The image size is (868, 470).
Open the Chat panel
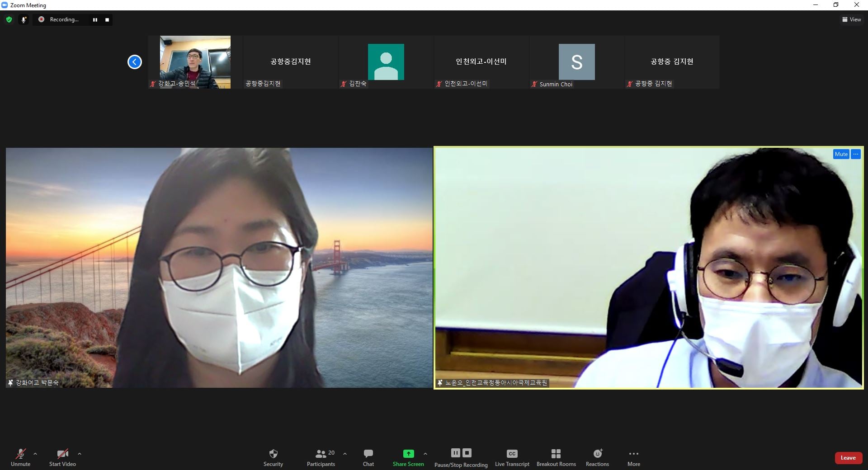pyautogui.click(x=368, y=454)
